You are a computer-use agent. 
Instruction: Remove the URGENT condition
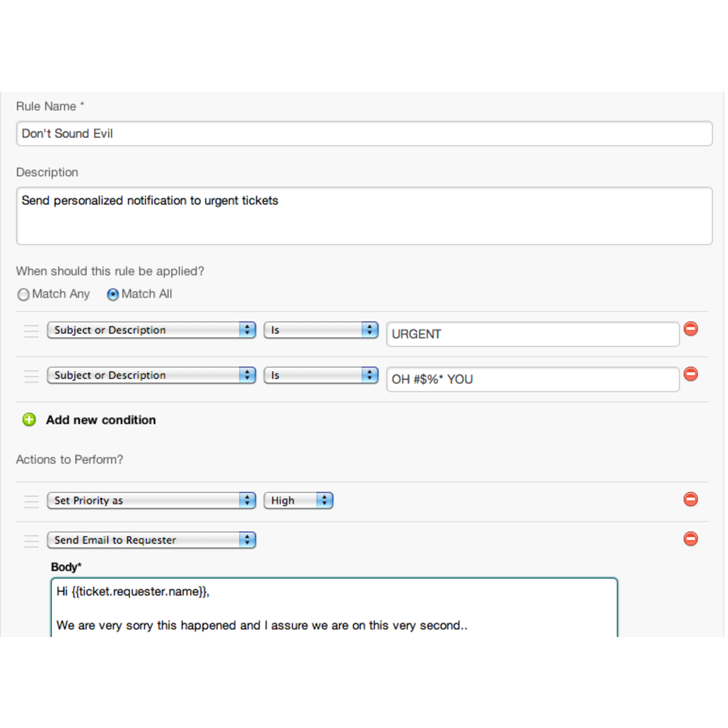[690, 329]
